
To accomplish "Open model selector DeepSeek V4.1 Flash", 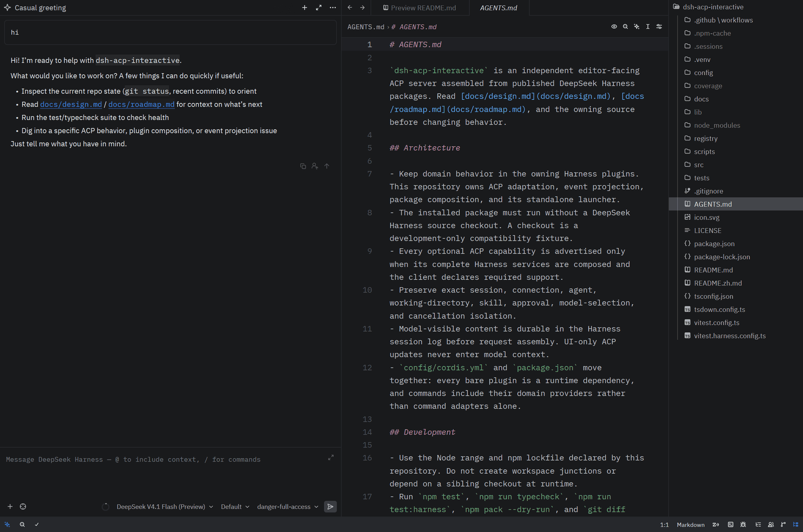I will pos(165,507).
